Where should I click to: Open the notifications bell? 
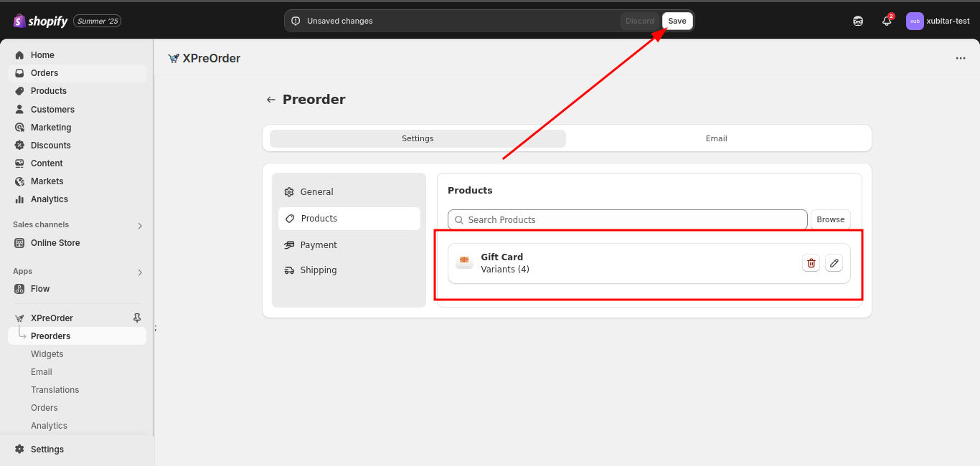[887, 21]
